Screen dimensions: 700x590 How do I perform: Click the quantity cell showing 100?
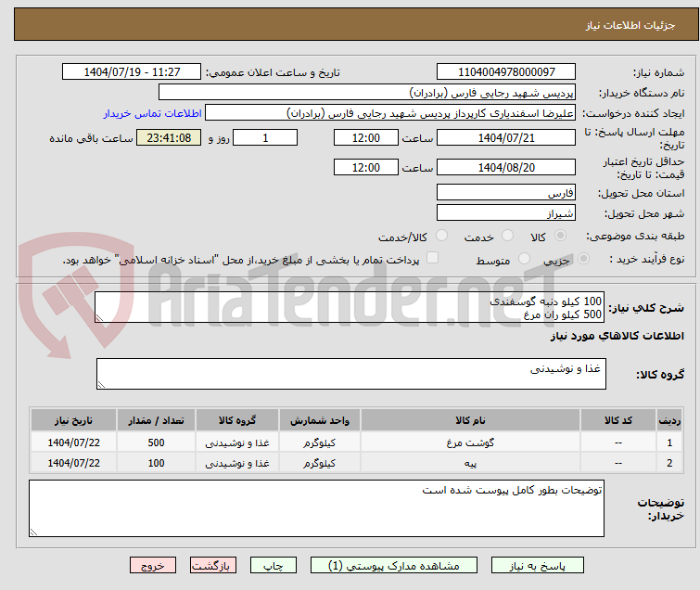[157, 463]
